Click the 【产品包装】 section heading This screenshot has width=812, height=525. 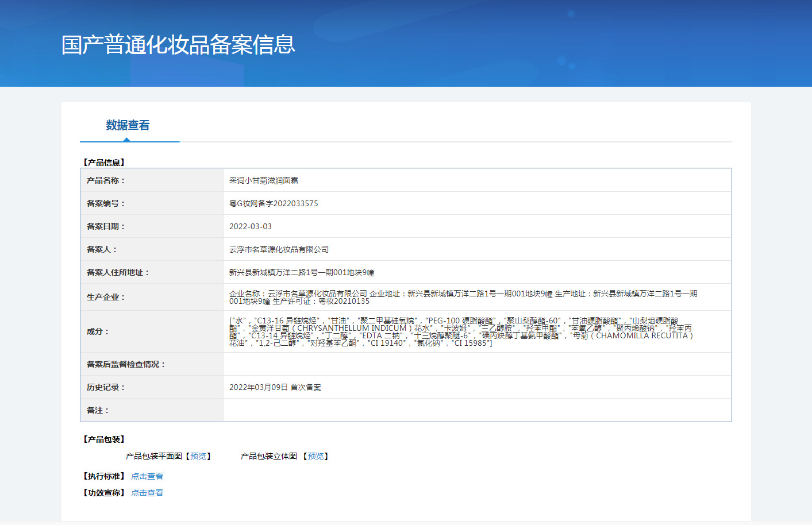pyautogui.click(x=104, y=439)
